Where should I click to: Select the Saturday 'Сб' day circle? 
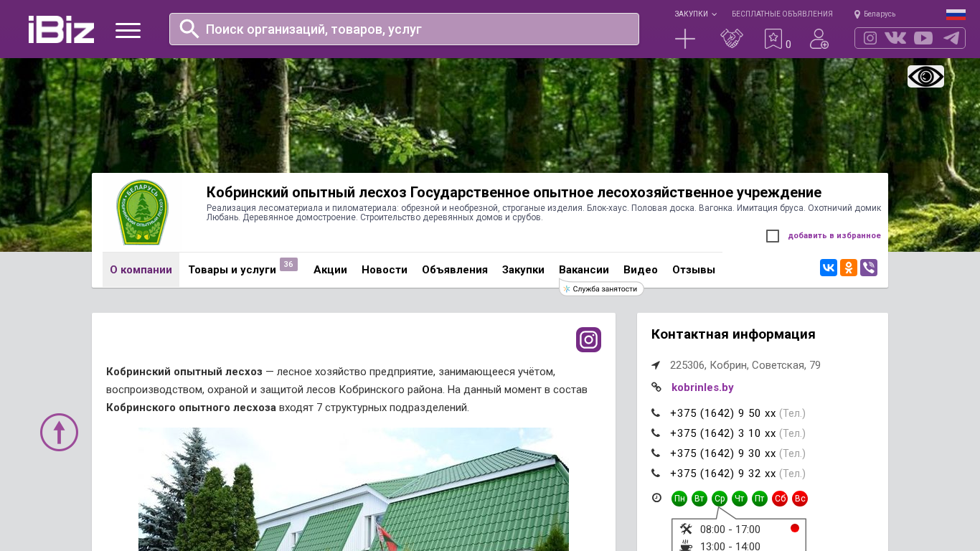[780, 499]
